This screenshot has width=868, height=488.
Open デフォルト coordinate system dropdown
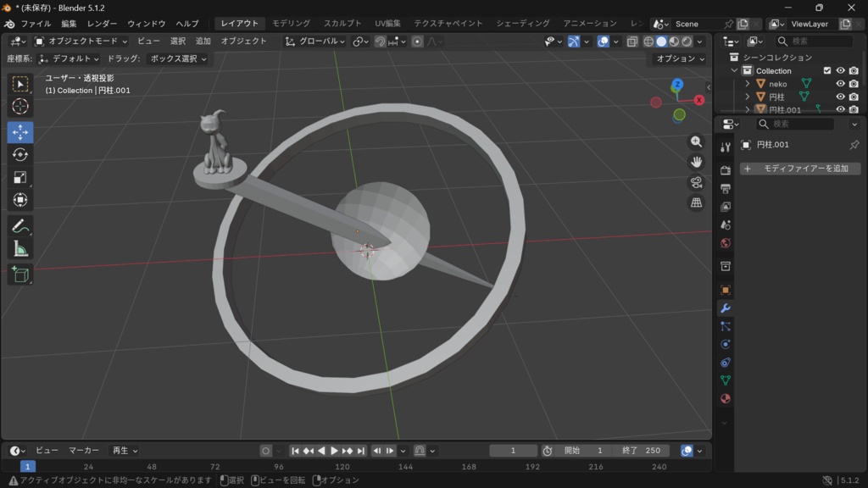click(x=69, y=58)
